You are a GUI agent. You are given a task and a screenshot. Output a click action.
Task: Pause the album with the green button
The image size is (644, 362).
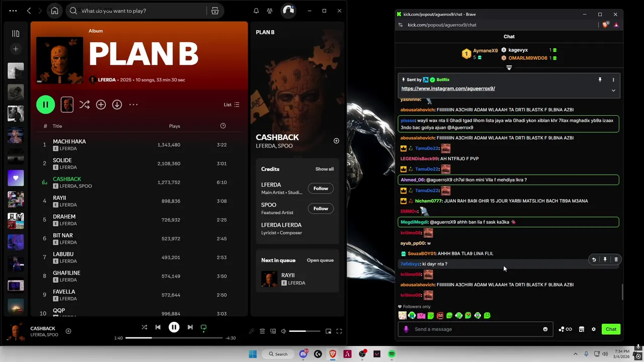(x=45, y=105)
